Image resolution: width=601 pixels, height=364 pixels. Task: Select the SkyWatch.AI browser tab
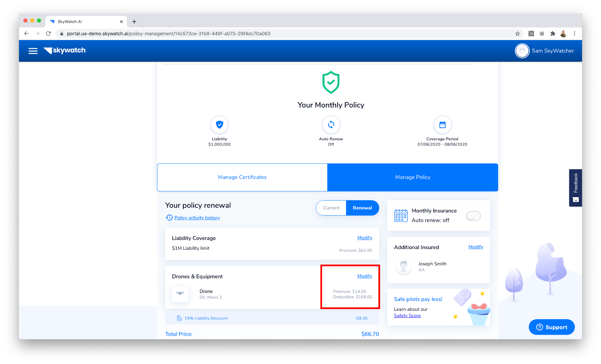pos(86,22)
